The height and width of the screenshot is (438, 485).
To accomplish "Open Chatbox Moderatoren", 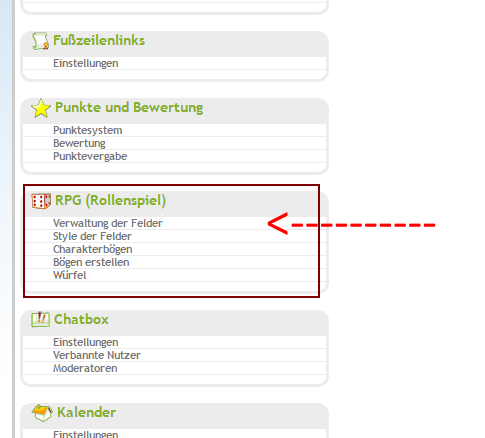I will [85, 368].
